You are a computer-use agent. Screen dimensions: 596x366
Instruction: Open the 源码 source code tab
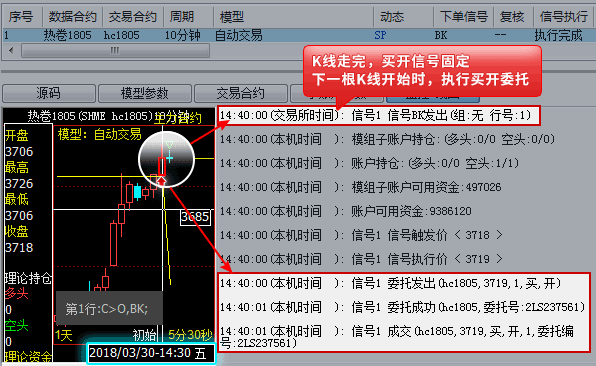(x=49, y=93)
